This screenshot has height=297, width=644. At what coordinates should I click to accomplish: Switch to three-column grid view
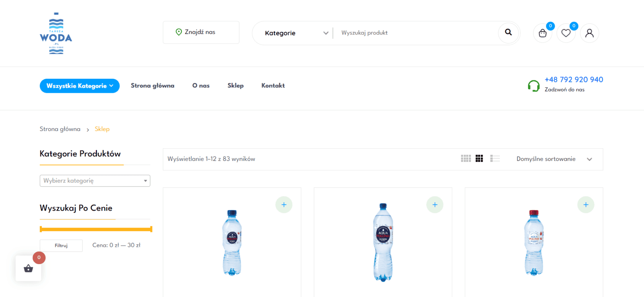tap(479, 159)
